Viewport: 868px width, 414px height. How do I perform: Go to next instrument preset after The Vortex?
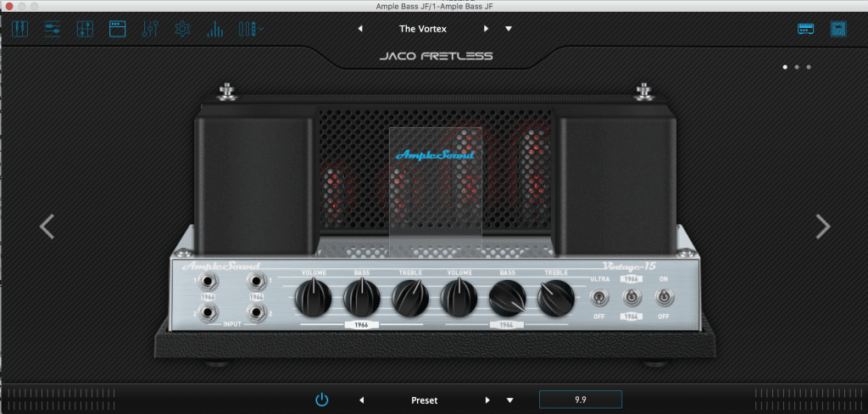point(486,29)
